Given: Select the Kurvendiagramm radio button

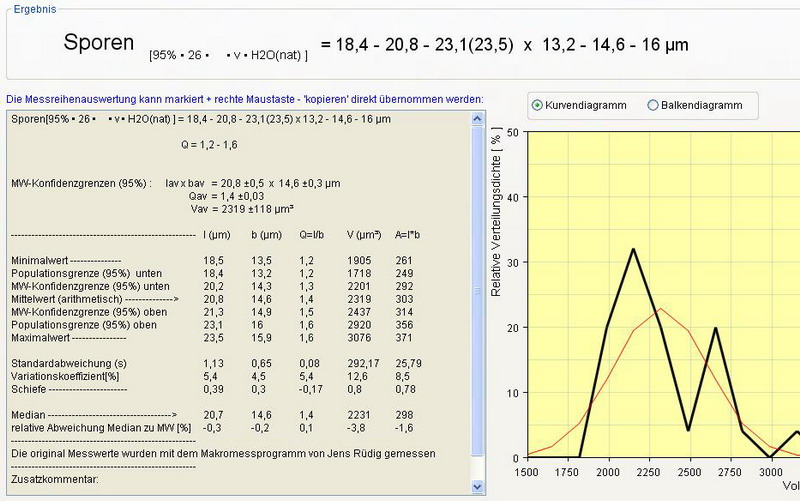Looking at the screenshot, I should point(538,105).
